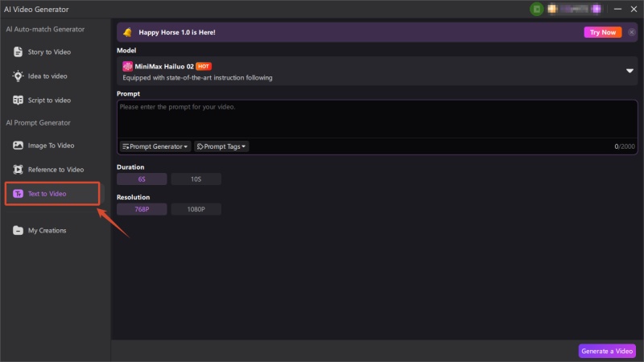This screenshot has height=362, width=644.
Task: Click the Story to Video icon
Action: coord(18,51)
